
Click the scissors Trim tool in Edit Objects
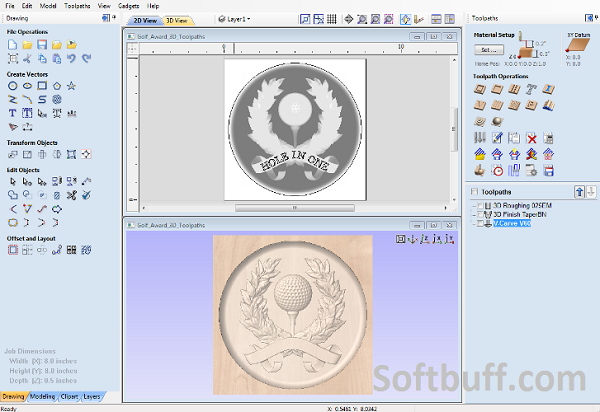(x=72, y=195)
